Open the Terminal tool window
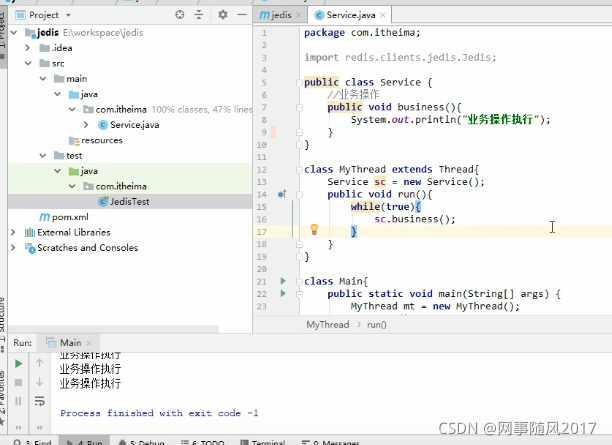This screenshot has width=612, height=445. [263, 442]
